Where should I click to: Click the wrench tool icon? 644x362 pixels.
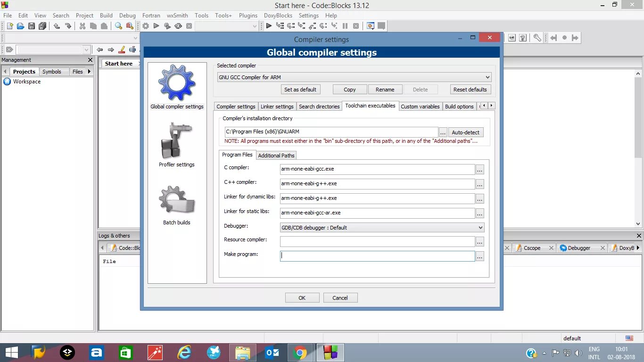pyautogui.click(x=537, y=38)
